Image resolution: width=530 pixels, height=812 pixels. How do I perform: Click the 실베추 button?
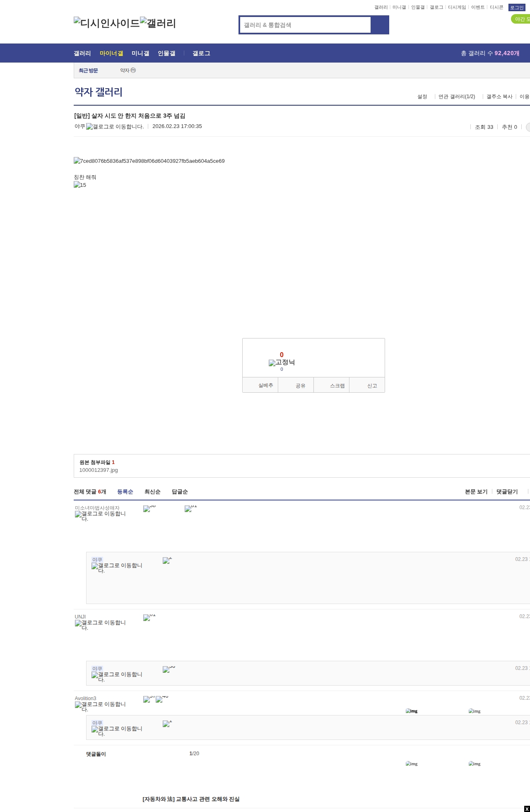(260, 385)
